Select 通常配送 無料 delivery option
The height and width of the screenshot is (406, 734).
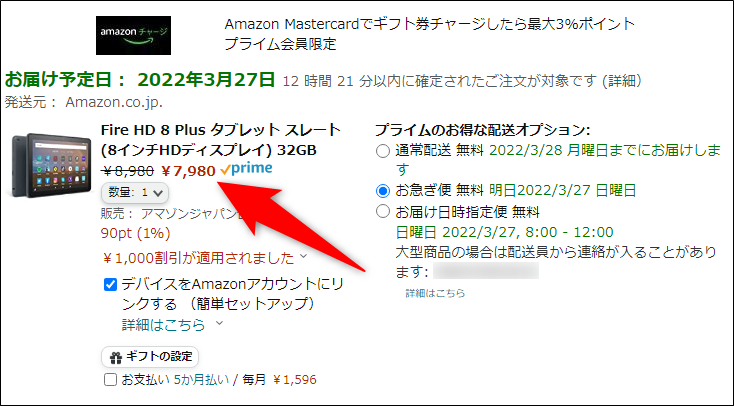(383, 151)
